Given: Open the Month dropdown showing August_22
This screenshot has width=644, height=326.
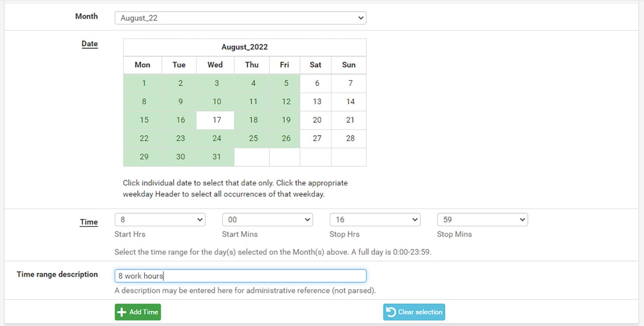Looking at the screenshot, I should click(x=240, y=18).
